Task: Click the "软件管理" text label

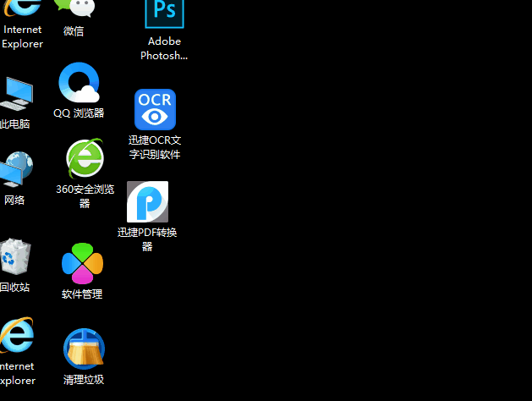Action: pos(82,294)
